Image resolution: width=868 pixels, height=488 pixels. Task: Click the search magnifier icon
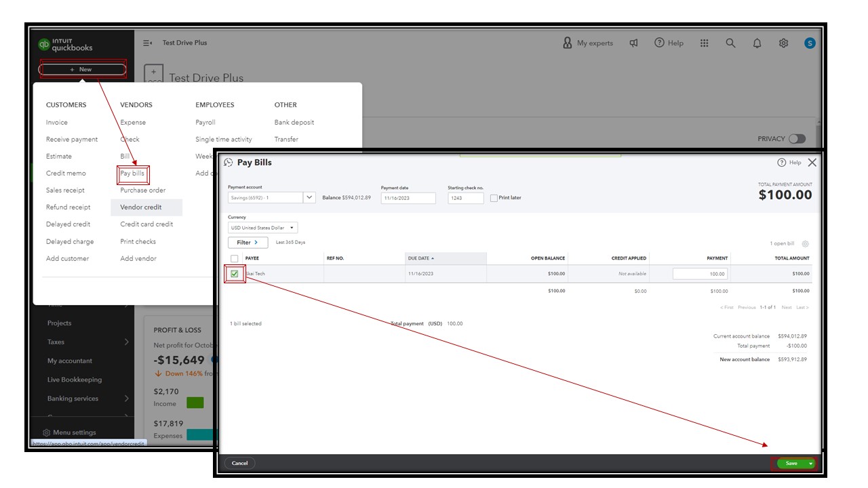coord(730,43)
